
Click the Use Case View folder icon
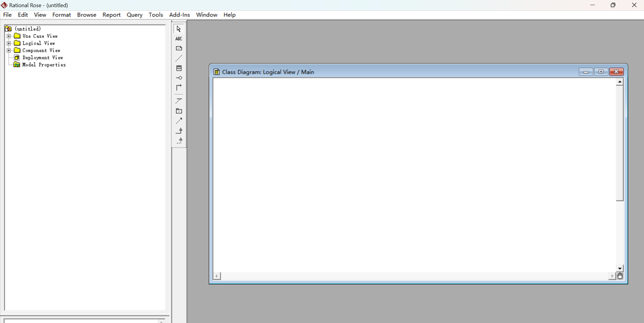[17, 36]
